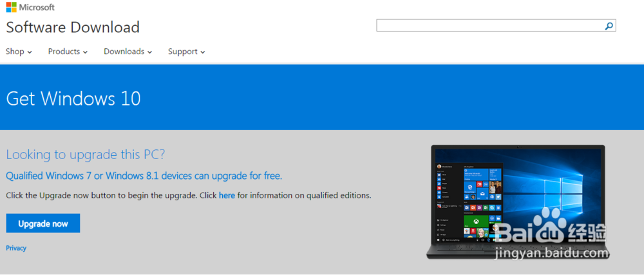Screen dimensions: 644x275
Task: Click the Microsoft logo
Action: point(30,7)
